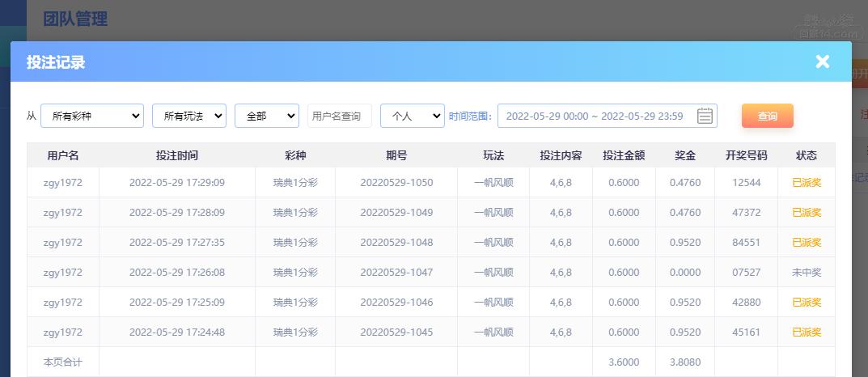Click the orange 查询 button
This screenshot has height=377, width=868.
coord(767,116)
